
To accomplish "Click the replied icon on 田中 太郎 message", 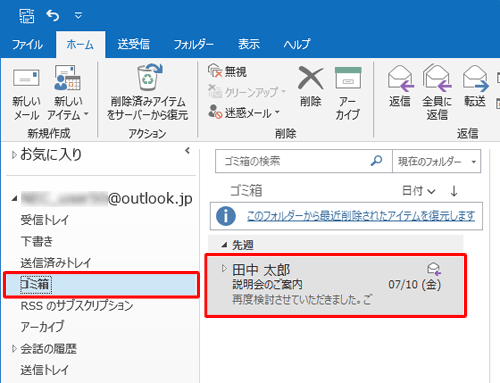I will (x=434, y=269).
